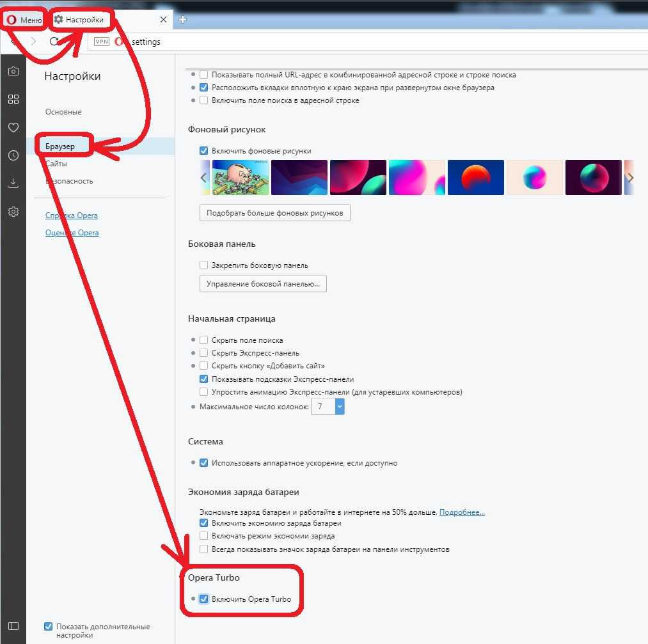Open a new tab with plus icon
Image resolution: width=648 pixels, height=644 pixels.
click(x=183, y=19)
